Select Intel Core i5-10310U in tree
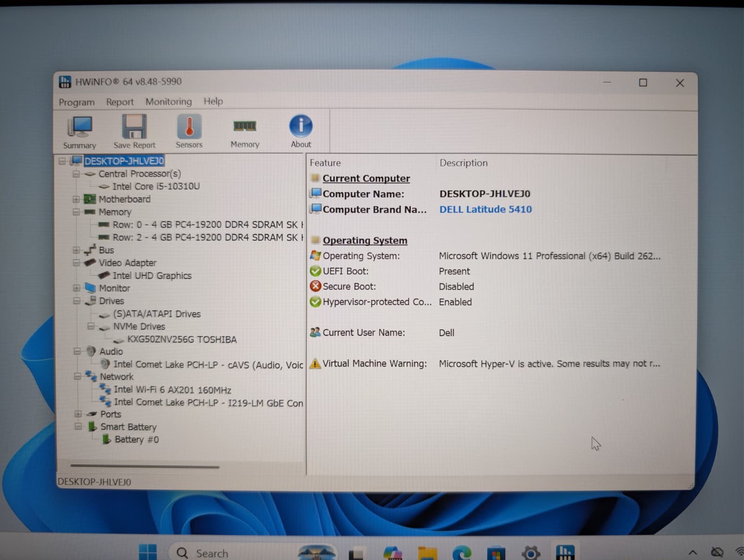This screenshot has width=744, height=560. pos(156,187)
